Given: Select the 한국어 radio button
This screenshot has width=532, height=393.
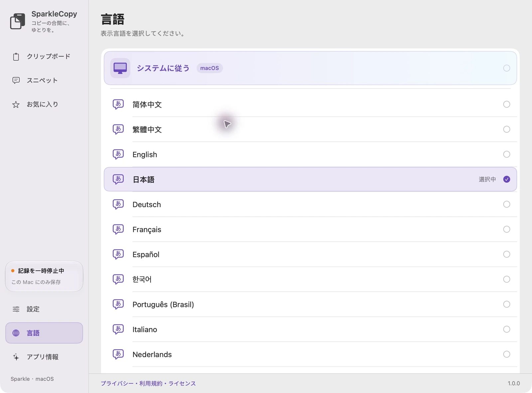Looking at the screenshot, I should coord(506,279).
